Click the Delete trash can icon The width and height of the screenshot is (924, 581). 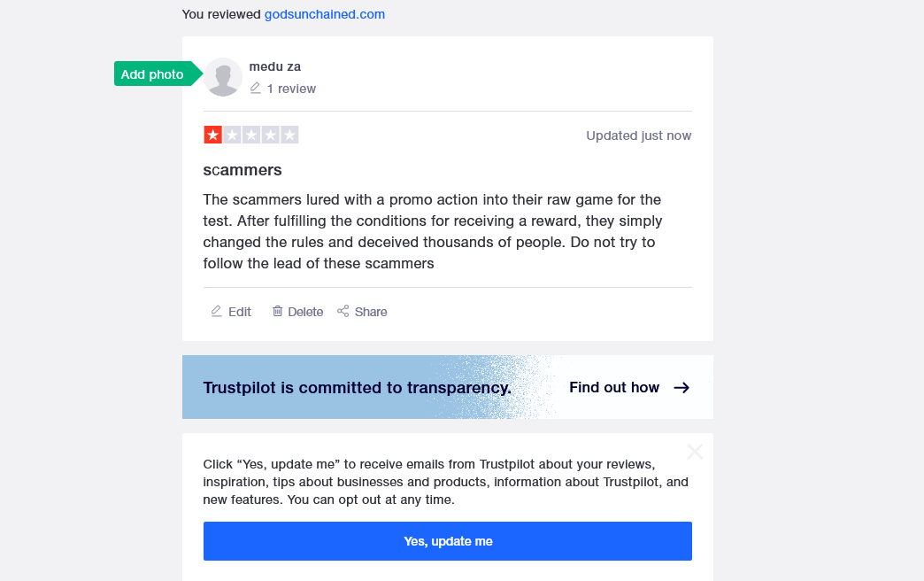click(x=277, y=311)
